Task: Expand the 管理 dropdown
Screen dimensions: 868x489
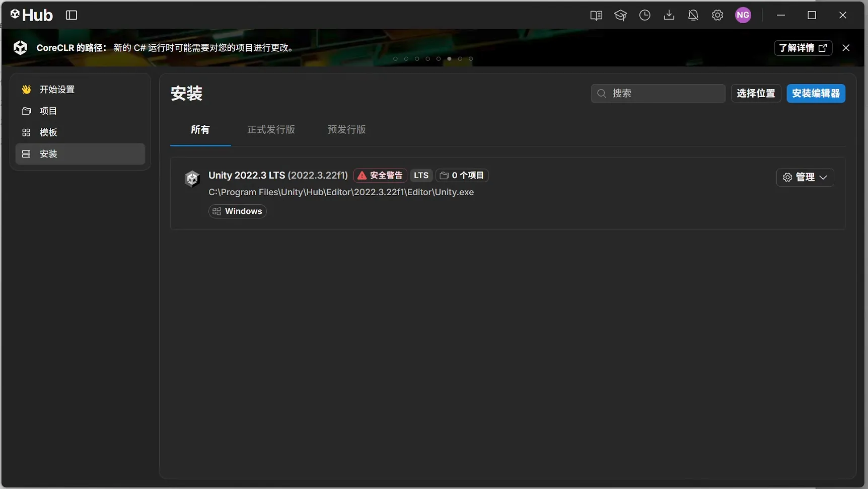Action: pos(805,177)
